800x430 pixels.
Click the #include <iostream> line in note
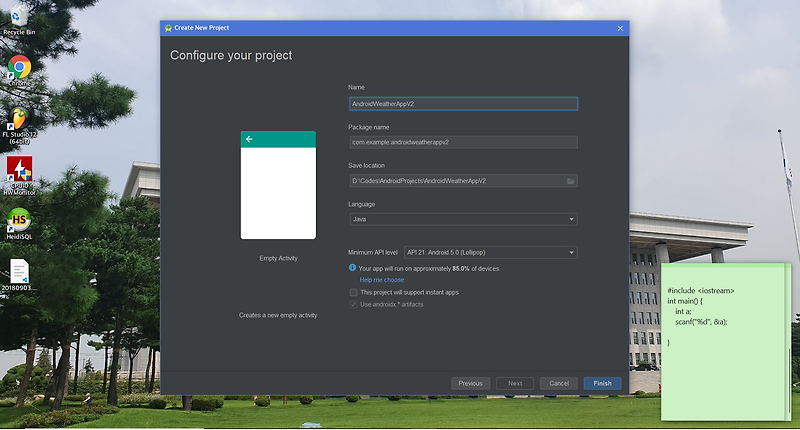pyautogui.click(x=701, y=291)
